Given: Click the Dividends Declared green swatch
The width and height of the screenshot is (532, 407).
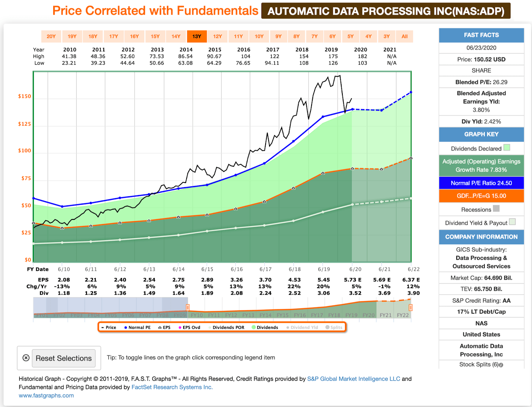Looking at the screenshot, I should click(x=507, y=148).
